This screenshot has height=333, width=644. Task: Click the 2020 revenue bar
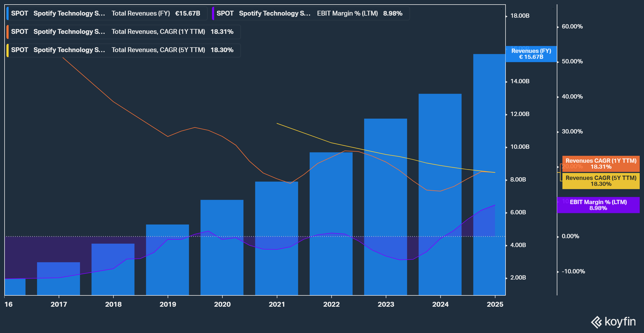point(222,248)
